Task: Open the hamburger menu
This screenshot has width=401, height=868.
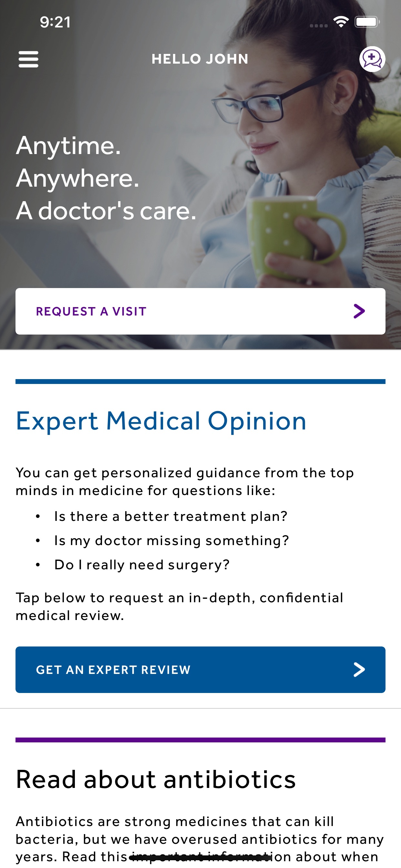Action: [28, 59]
